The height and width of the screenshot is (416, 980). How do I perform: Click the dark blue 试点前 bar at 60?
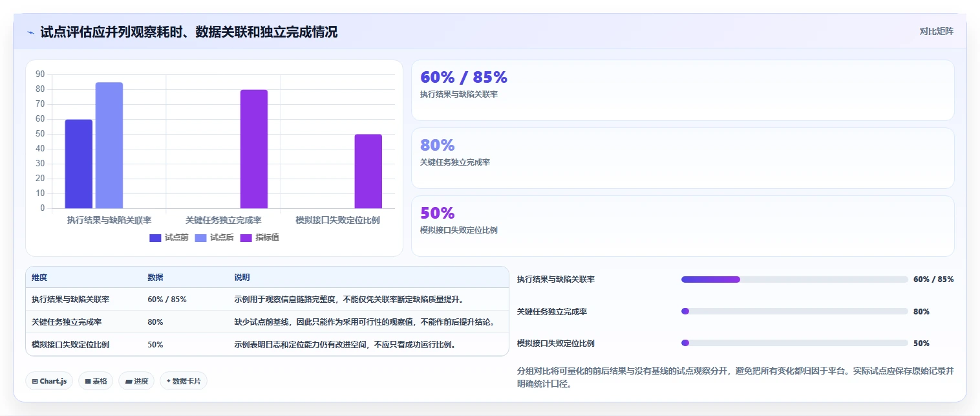click(x=78, y=164)
